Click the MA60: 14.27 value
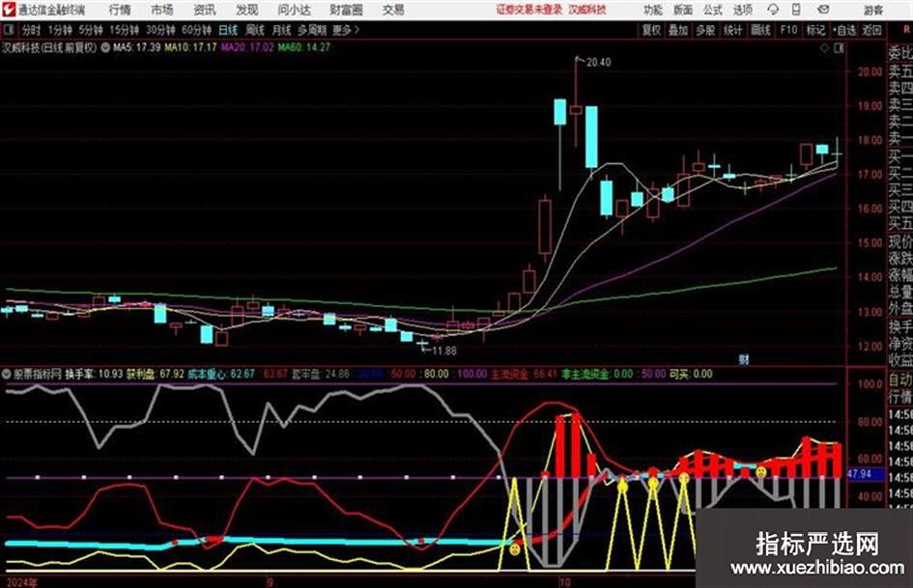 (x=304, y=47)
